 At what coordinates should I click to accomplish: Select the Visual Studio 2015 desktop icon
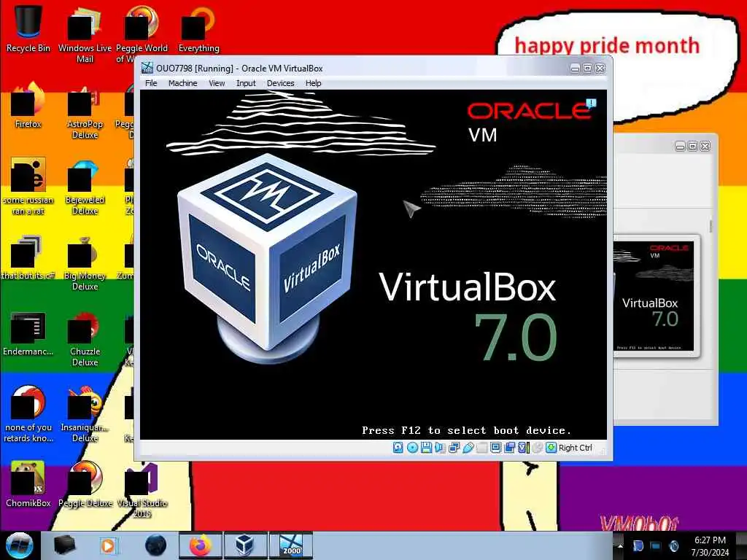pos(142,489)
